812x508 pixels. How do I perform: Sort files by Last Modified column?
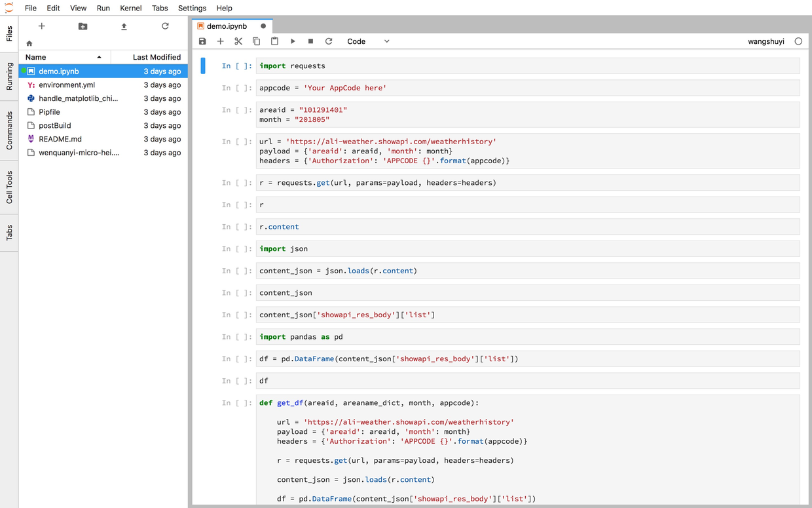tap(157, 57)
